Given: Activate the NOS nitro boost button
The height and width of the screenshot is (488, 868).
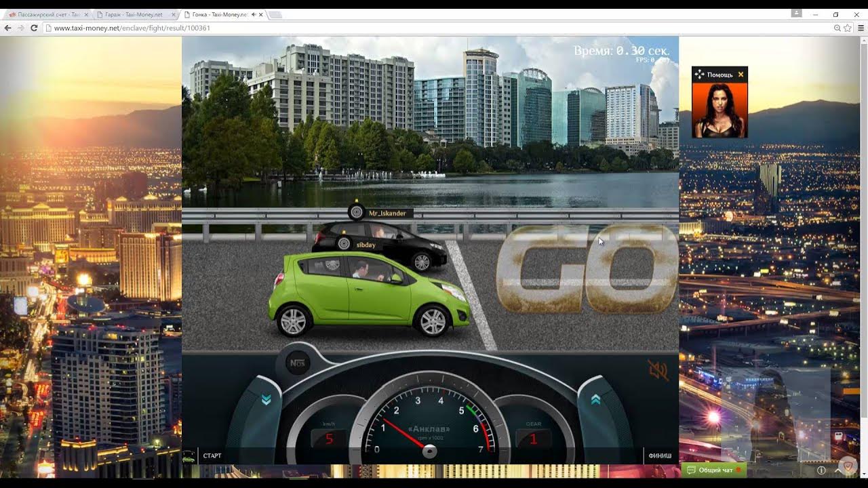Looking at the screenshot, I should tap(297, 363).
